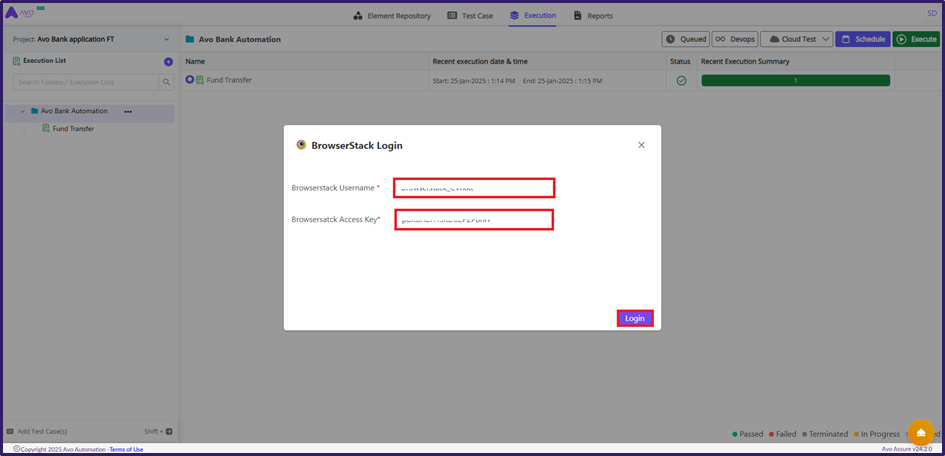
Task: Open the Terms of Use link
Action: tap(126, 450)
